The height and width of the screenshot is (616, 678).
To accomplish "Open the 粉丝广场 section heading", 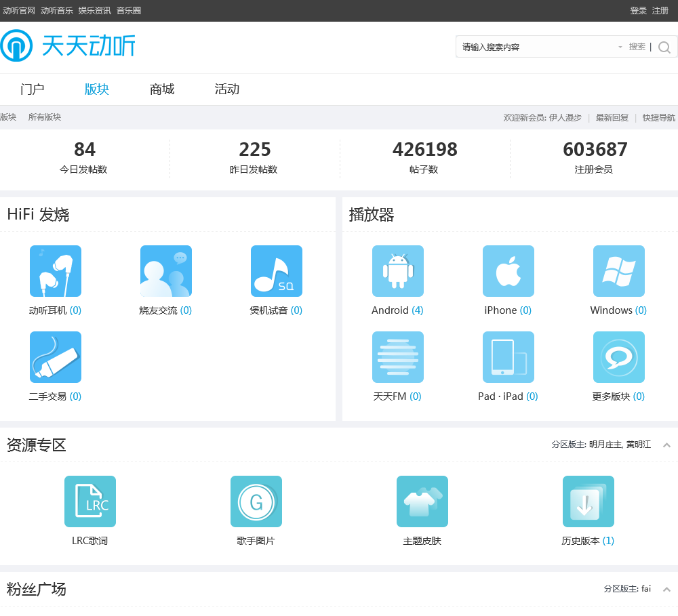I will (x=37, y=589).
